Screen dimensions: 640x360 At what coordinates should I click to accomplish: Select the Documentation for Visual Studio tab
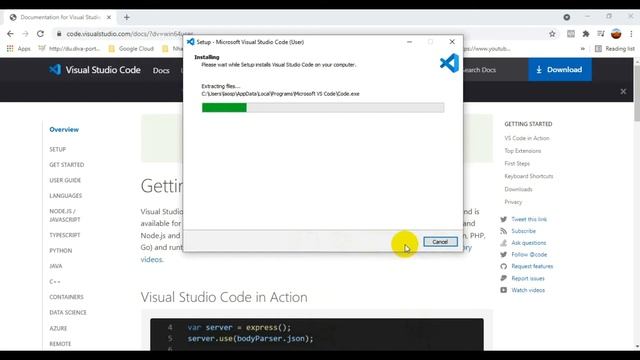pos(60,17)
